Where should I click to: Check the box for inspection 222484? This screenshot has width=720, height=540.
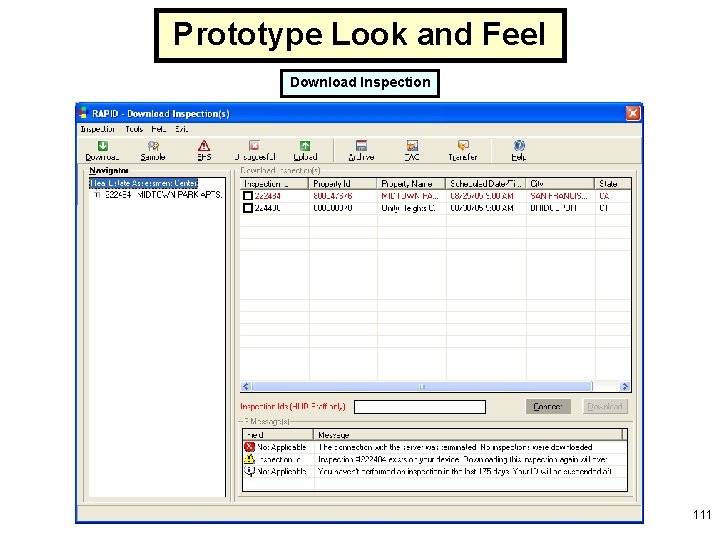[x=248, y=196]
